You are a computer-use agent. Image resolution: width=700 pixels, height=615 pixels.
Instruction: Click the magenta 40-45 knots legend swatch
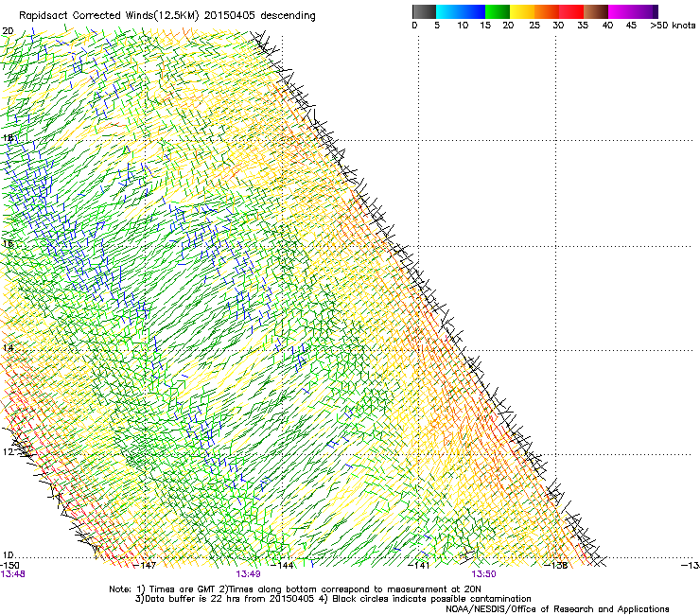click(621, 11)
